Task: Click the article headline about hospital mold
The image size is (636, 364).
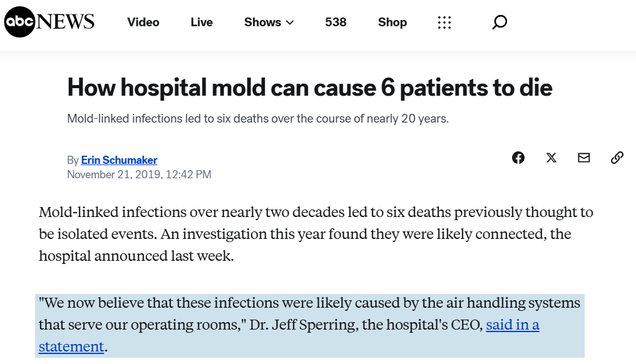Action: [310, 88]
